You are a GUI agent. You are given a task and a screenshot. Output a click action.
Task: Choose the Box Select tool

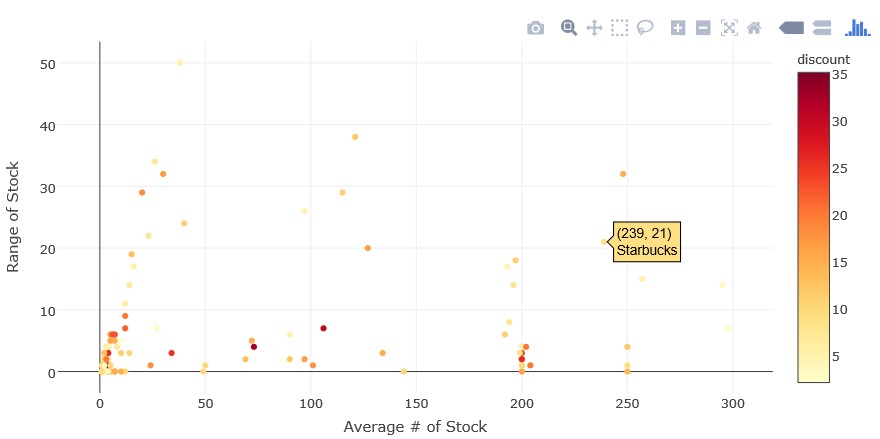pyautogui.click(x=620, y=28)
